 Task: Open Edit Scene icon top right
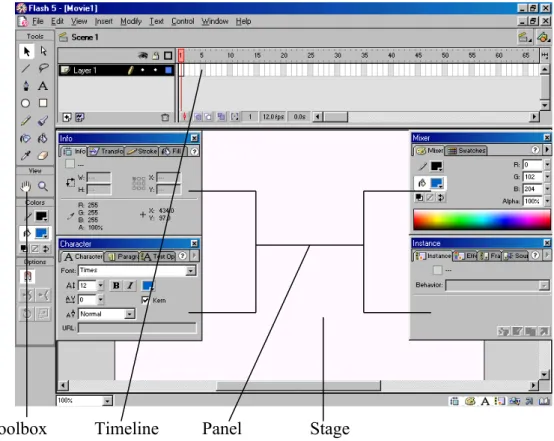point(524,37)
